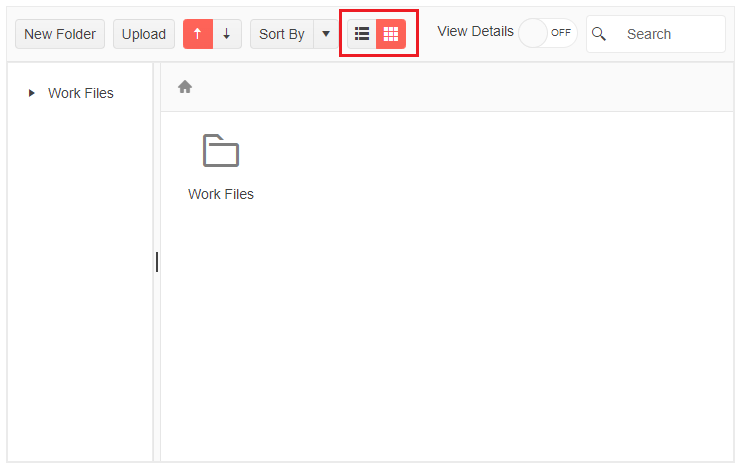
Task: Go to the home breadcrumb icon
Action: point(185,87)
